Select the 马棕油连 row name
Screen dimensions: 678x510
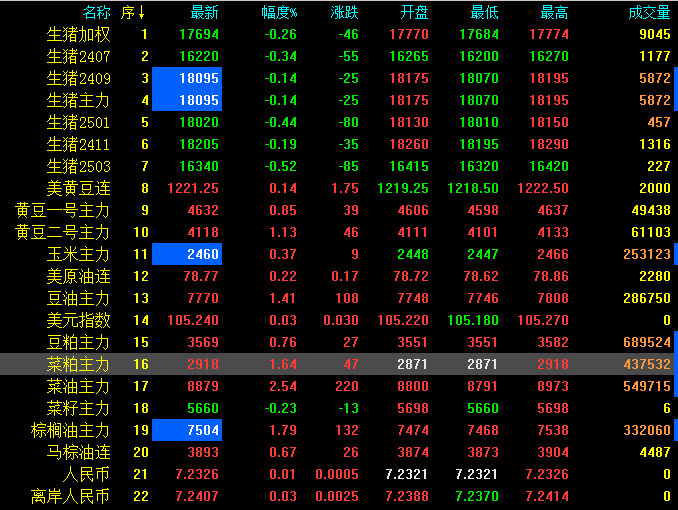[x=79, y=453]
